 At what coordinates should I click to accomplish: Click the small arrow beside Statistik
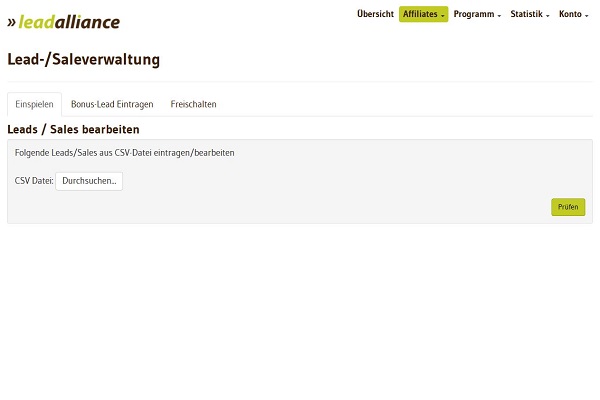click(x=548, y=16)
